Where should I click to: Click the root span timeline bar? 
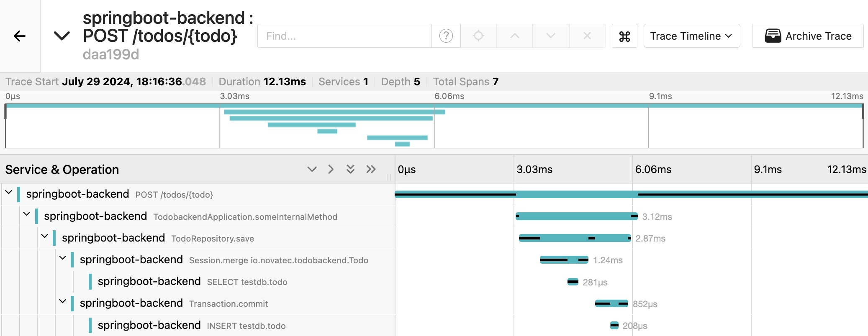click(631, 194)
